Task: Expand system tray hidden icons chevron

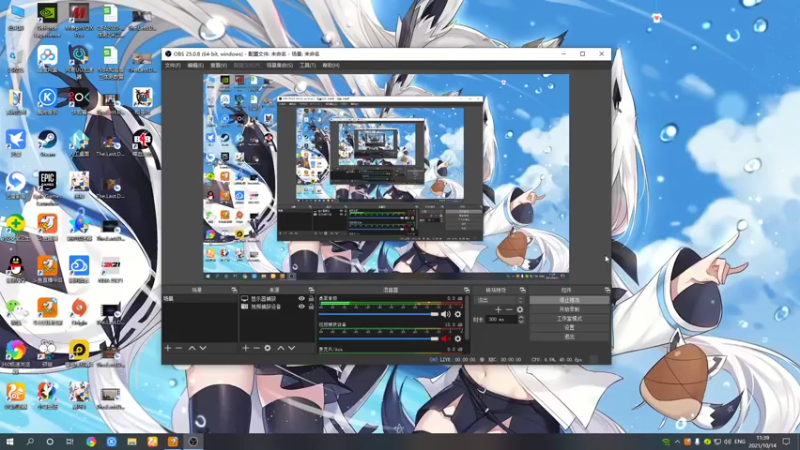Action: coord(677,442)
